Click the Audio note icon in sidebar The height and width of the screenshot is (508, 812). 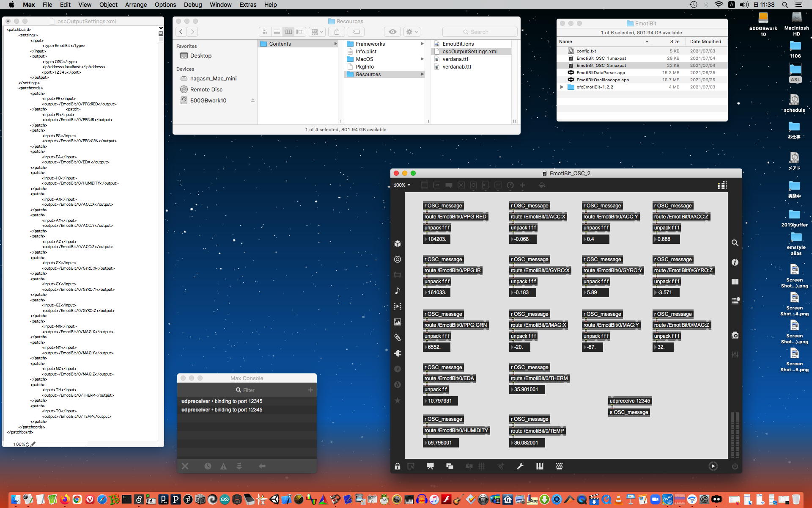(x=398, y=291)
